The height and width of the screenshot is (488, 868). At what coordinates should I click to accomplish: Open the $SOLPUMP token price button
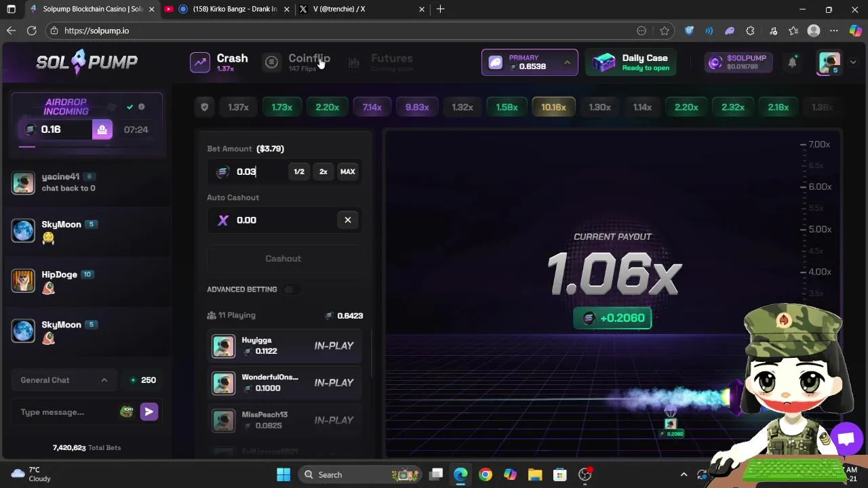737,62
